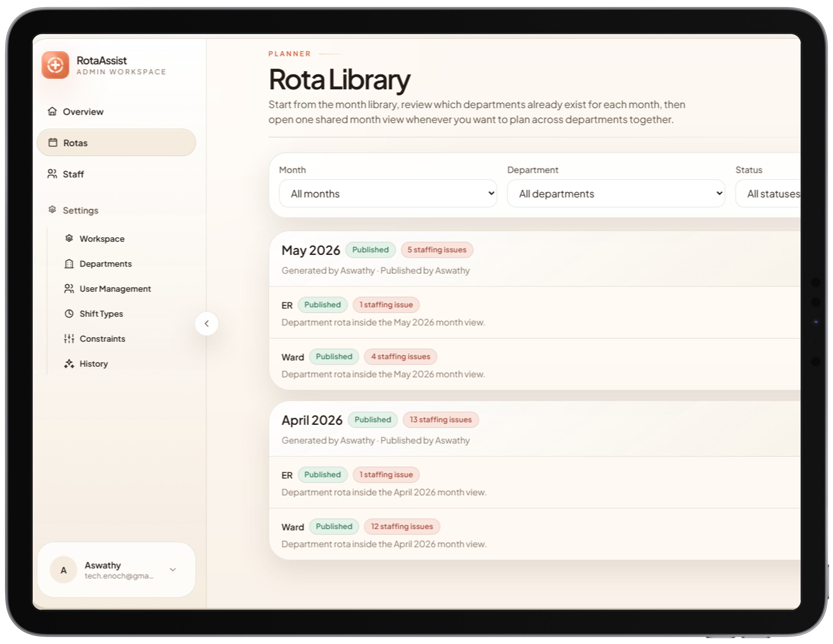Go to the Rotas section
833x644 pixels.
click(x=116, y=143)
